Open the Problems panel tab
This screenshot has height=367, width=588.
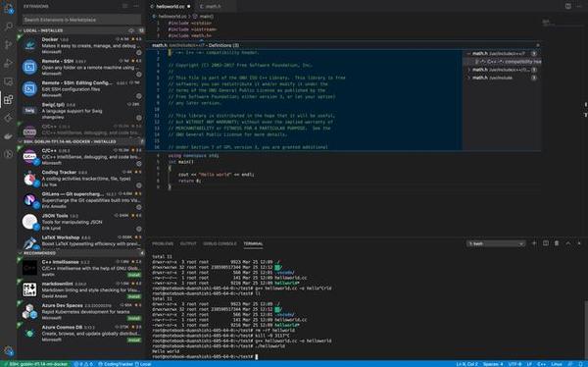pos(163,243)
